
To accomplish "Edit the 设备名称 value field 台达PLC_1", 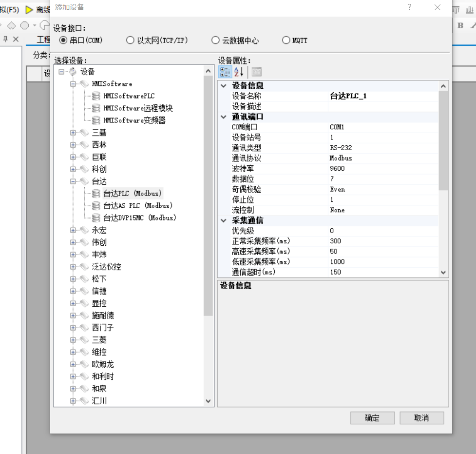I will pos(382,96).
